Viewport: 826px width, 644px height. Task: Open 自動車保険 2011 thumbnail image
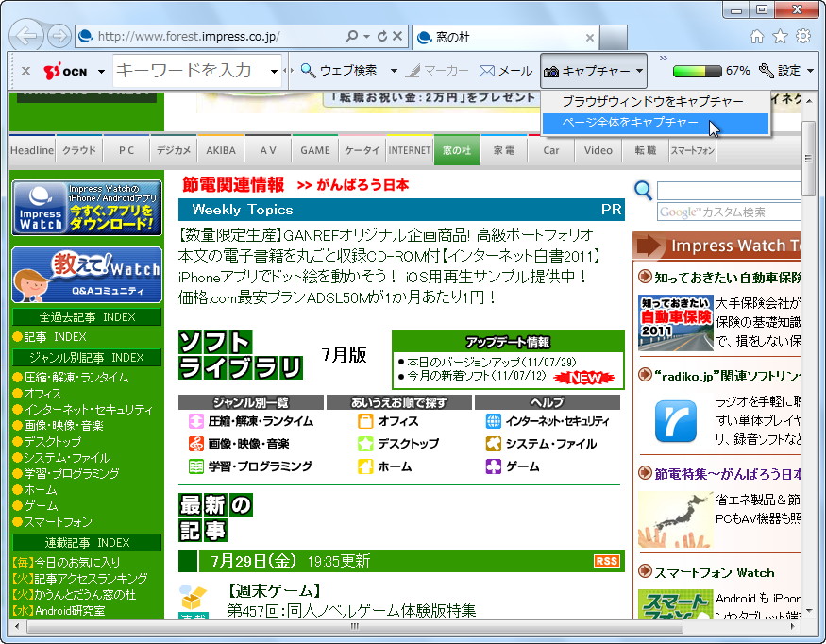click(675, 323)
